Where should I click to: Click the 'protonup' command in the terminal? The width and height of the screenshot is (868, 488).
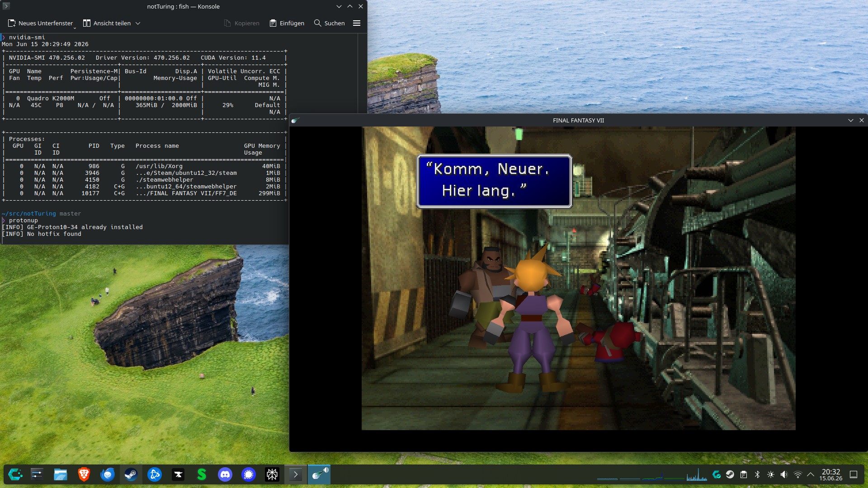tap(24, 221)
